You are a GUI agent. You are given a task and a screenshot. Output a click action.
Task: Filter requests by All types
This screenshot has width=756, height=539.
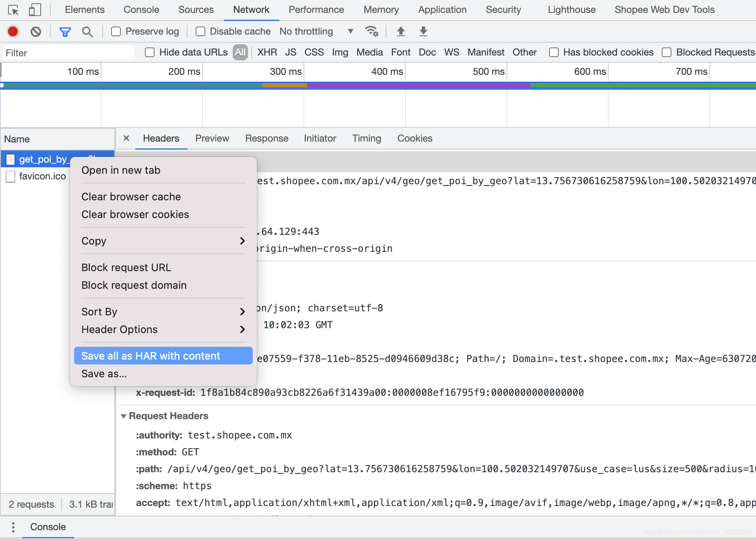click(x=240, y=52)
